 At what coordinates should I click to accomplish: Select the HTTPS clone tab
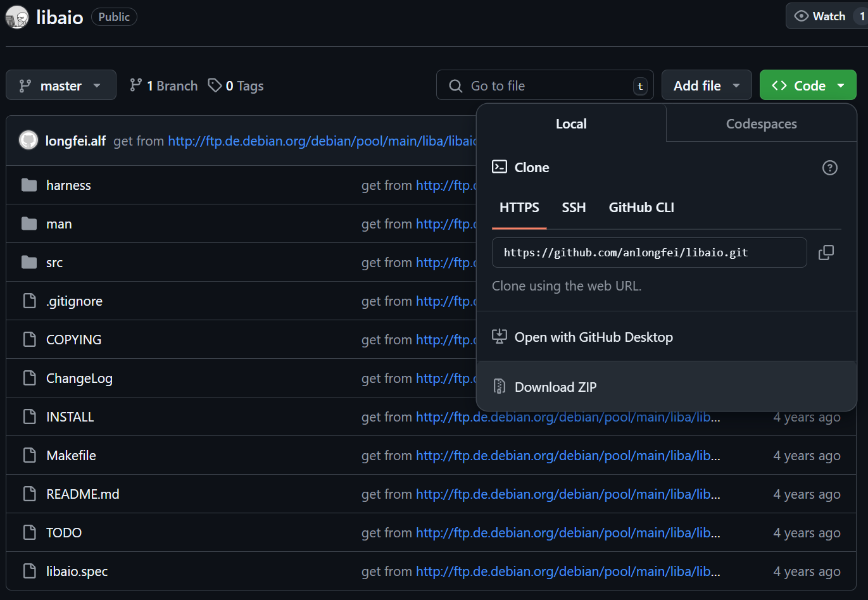[x=519, y=208]
